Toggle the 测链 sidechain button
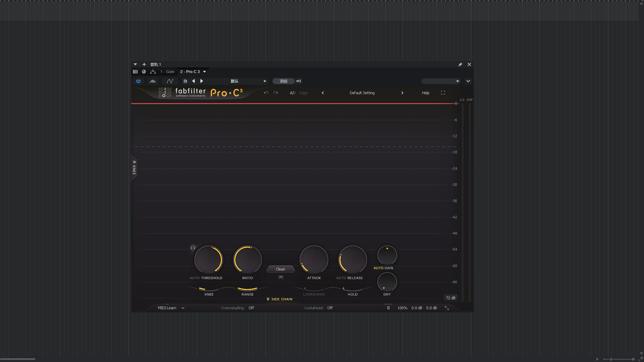The image size is (644, 362). click(283, 81)
